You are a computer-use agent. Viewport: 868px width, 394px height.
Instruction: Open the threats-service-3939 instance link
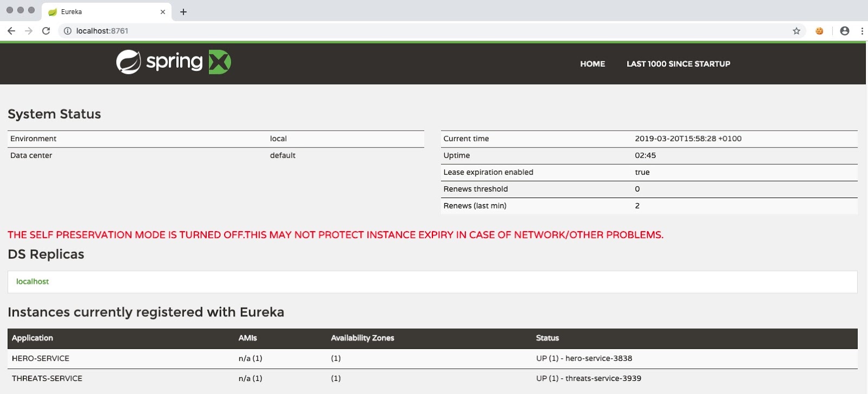603,379
